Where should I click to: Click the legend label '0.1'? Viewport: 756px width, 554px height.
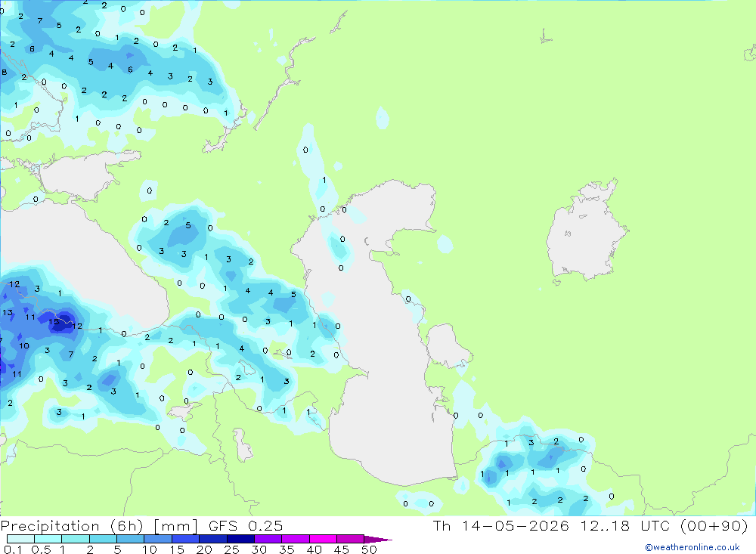13,549
